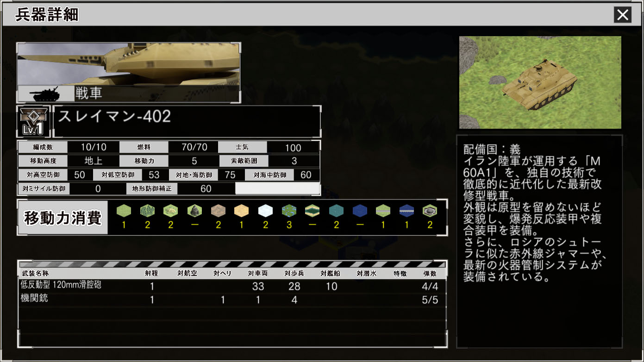Screen dimensions: 644x362
Task: Click the unit name field スレイマン-402
Action: click(187, 122)
